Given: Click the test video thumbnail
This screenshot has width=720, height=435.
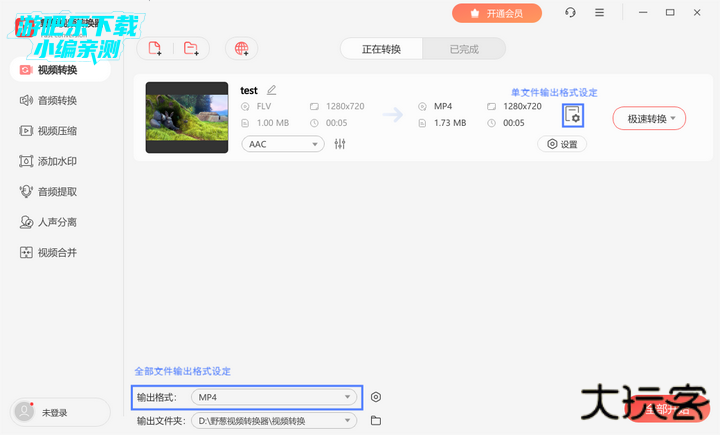Looking at the screenshot, I should coord(187,117).
